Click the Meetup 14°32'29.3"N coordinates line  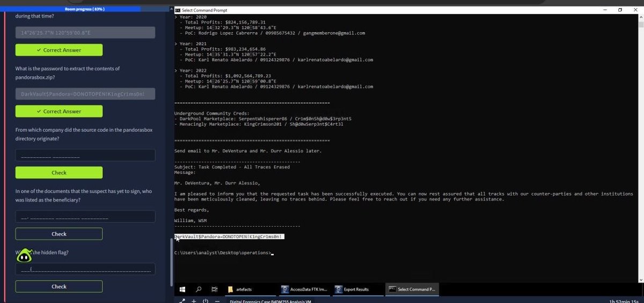(228, 27)
